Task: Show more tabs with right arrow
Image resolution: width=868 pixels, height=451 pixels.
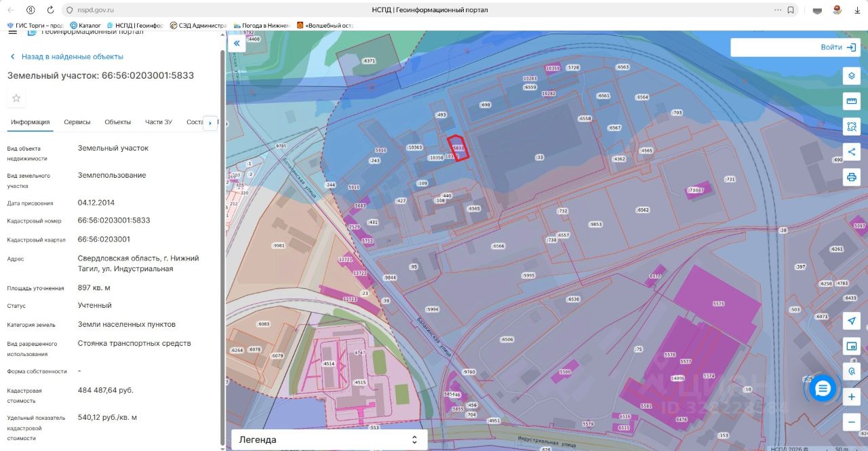Action: tap(210, 123)
